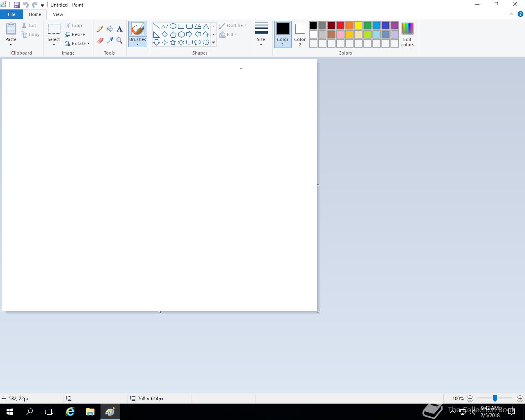Click the Save icon in quick access toolbar
The height and width of the screenshot is (420, 525).
[17, 5]
